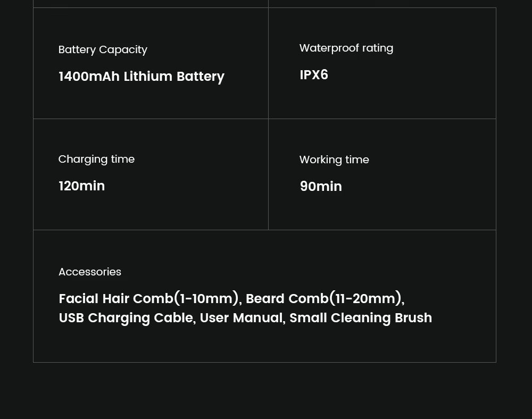
Task: Click the word USB
Action: pyautogui.click(x=71, y=318)
